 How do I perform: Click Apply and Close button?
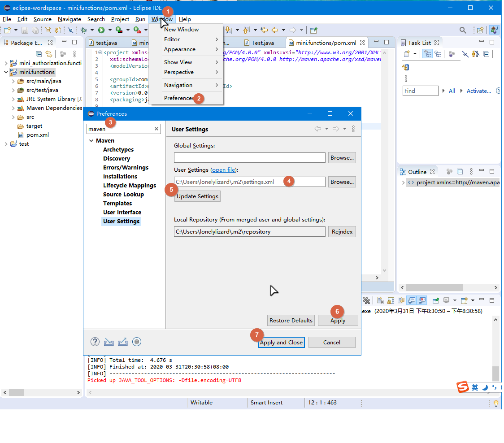pos(281,343)
